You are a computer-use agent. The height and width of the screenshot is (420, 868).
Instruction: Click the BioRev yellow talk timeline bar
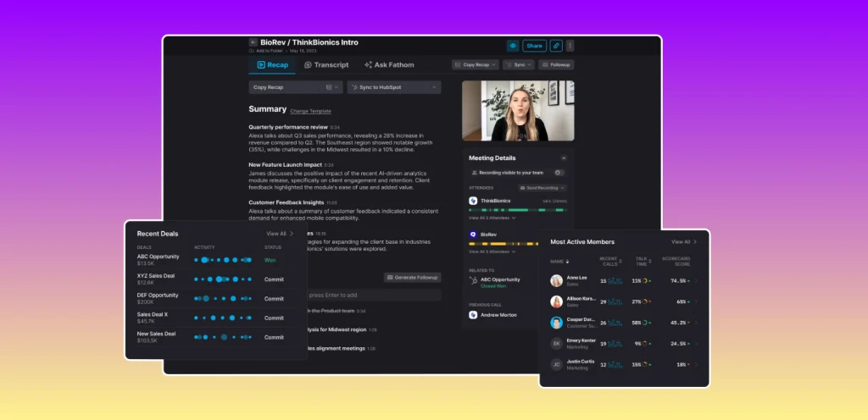(504, 244)
